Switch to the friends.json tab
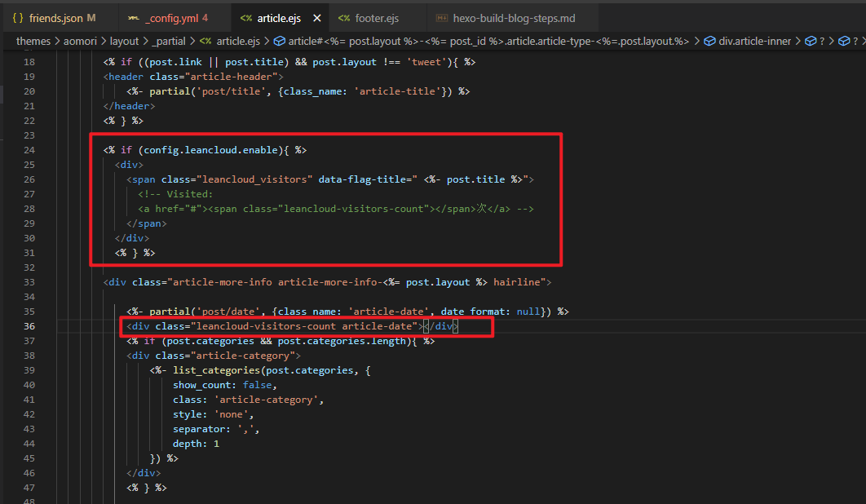The image size is (866, 504). click(x=62, y=17)
